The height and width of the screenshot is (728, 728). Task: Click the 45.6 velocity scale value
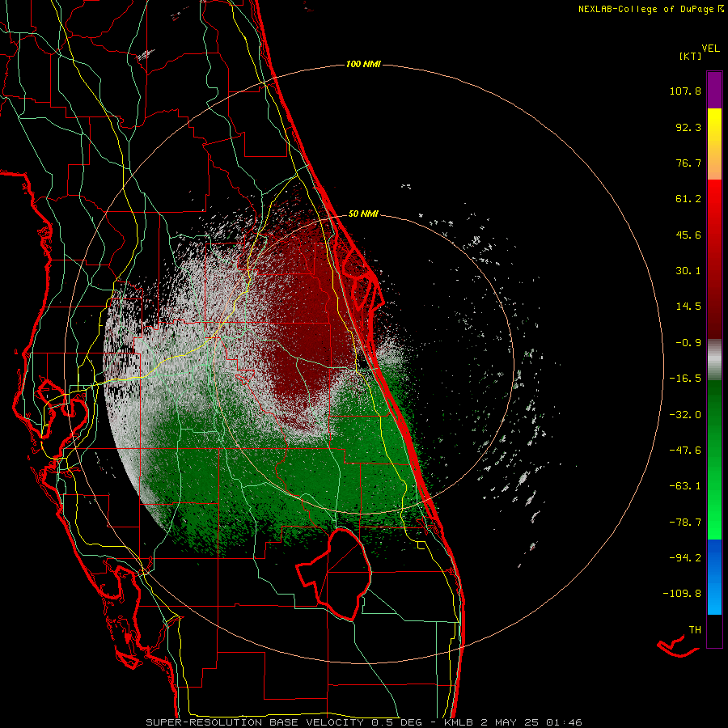[688, 235]
